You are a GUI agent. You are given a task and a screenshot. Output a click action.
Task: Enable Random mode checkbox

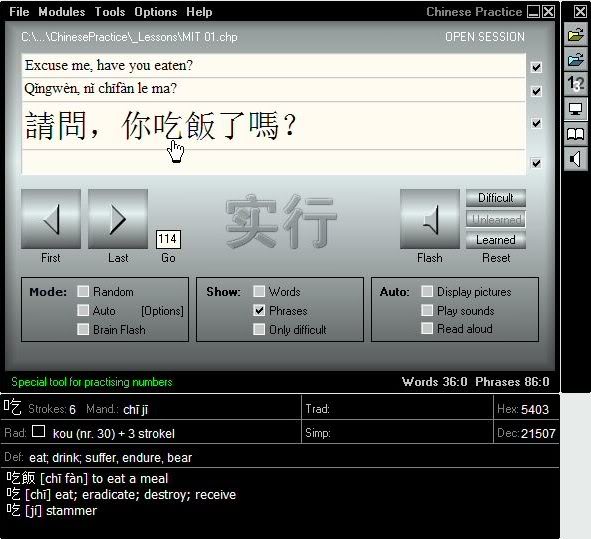[83, 291]
